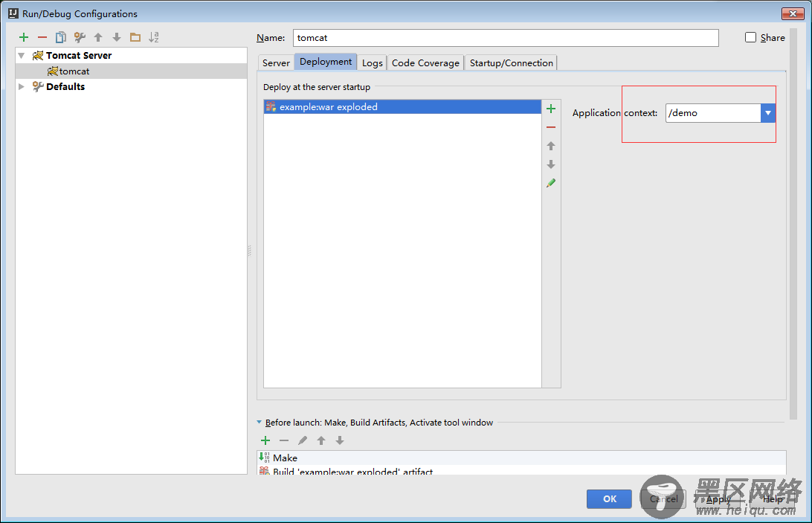Select the Deployment tab
The image size is (812, 523).
(x=326, y=62)
